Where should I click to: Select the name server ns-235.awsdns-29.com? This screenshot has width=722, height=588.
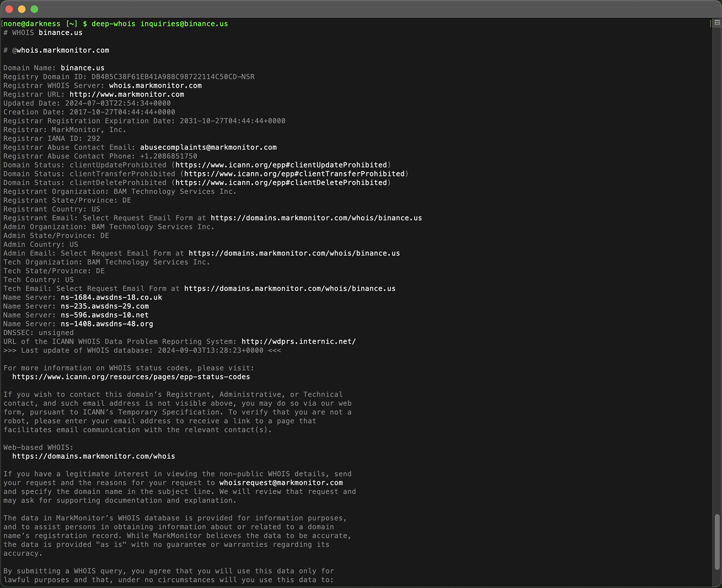pyautogui.click(x=105, y=306)
